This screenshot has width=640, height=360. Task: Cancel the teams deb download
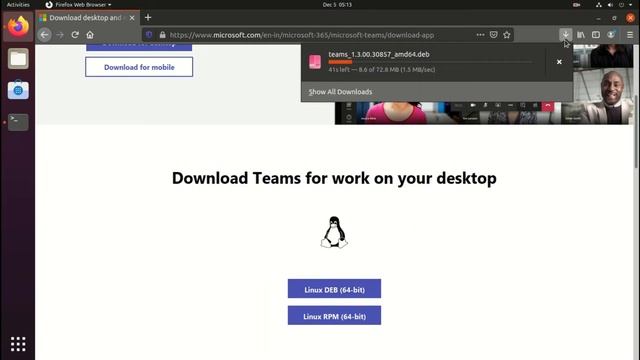tap(559, 62)
